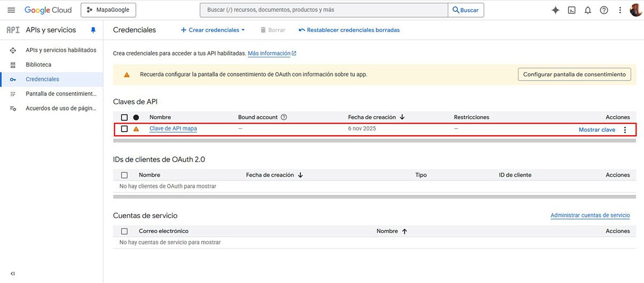Sort API keys by Fecha de creación

click(x=376, y=117)
